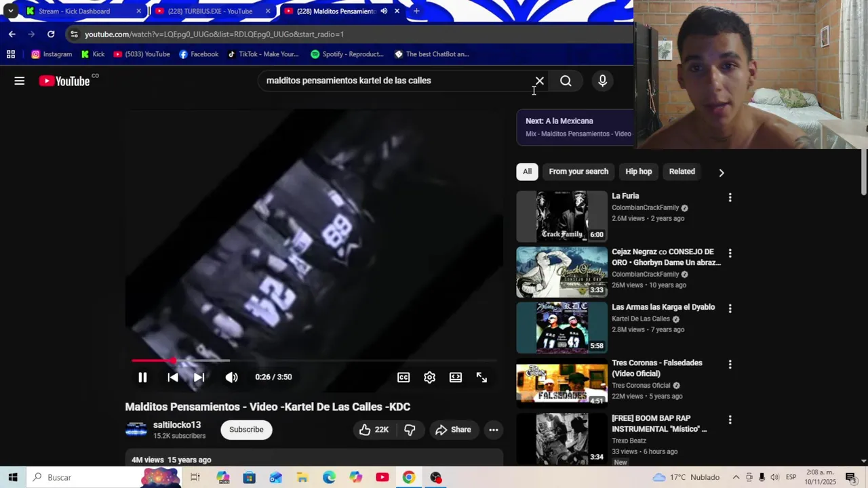Skip to next video in player
The width and height of the screenshot is (868, 488).
click(199, 377)
